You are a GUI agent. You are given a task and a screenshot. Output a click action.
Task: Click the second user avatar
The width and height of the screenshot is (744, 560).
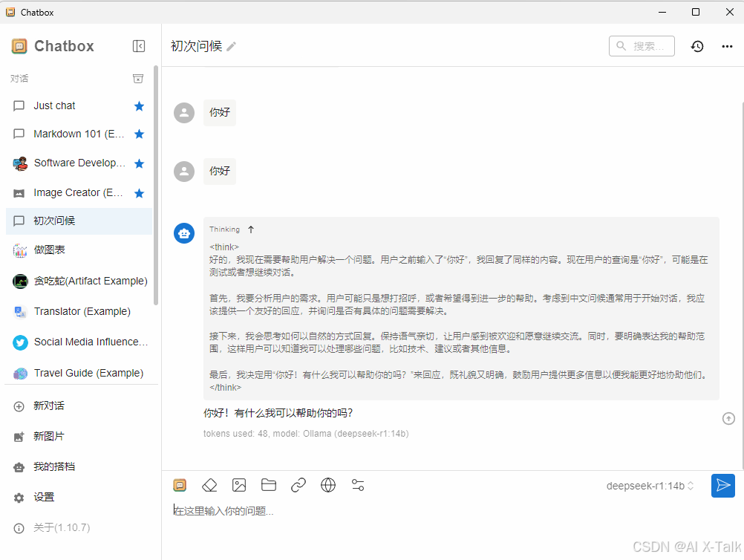pos(184,172)
